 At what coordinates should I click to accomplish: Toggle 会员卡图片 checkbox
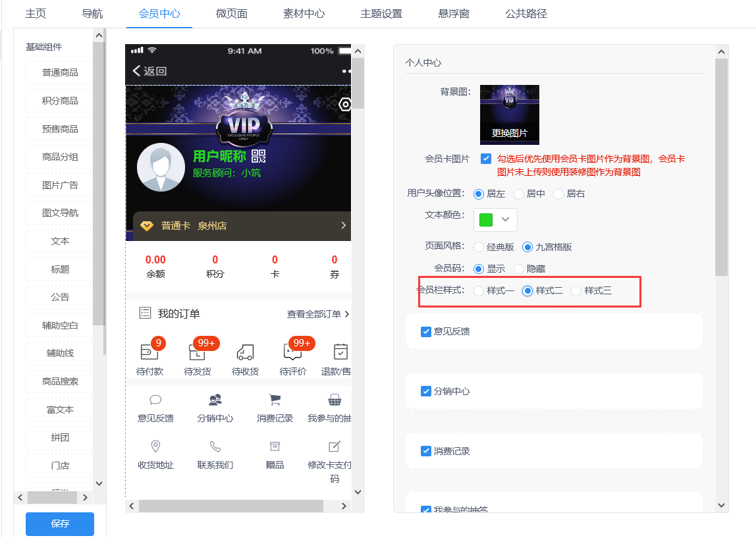coord(486,159)
